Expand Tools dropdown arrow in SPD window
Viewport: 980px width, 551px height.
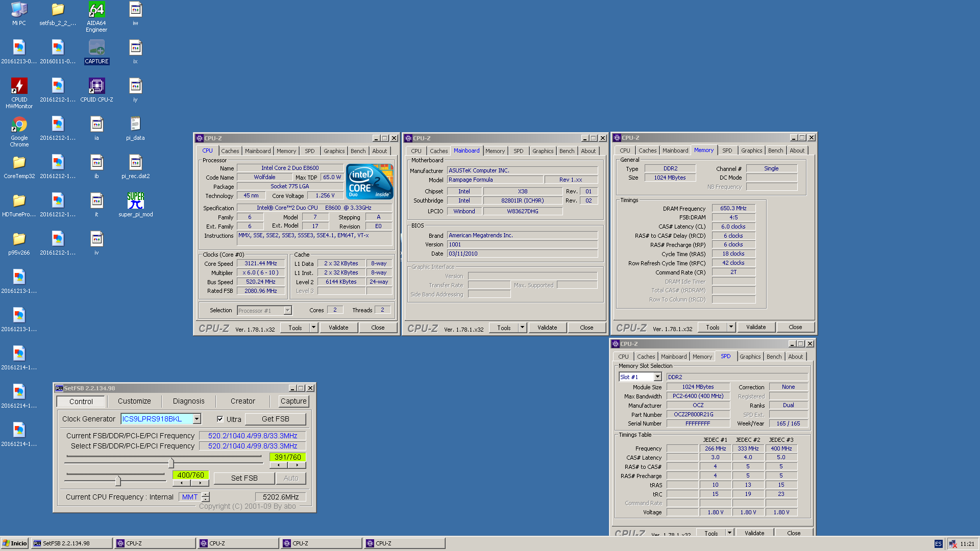[x=729, y=533]
